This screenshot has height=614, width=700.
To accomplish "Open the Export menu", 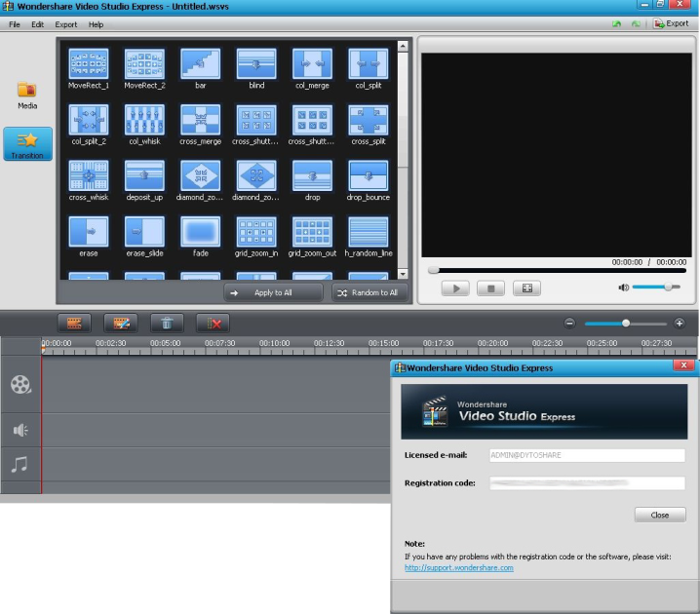I will [66, 24].
